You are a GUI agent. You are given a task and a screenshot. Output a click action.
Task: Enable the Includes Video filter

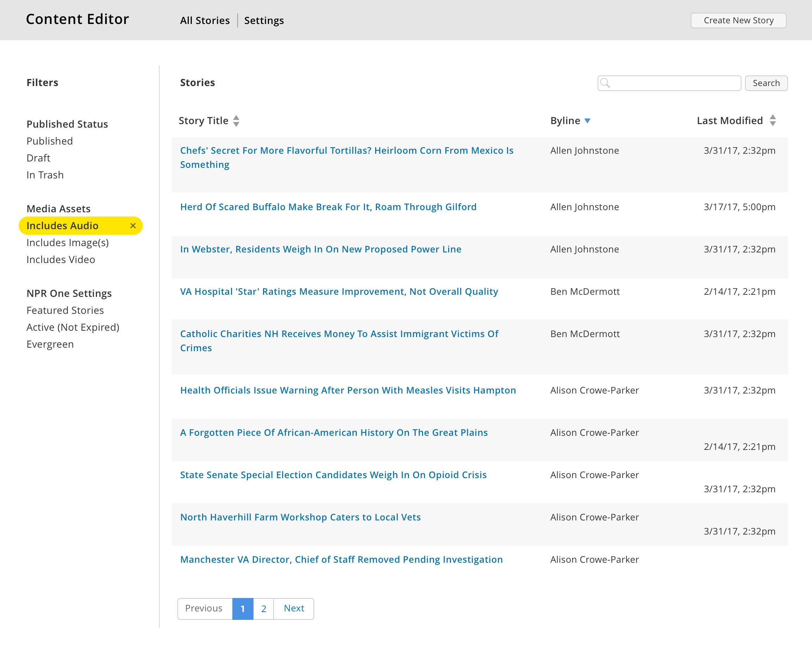click(61, 260)
